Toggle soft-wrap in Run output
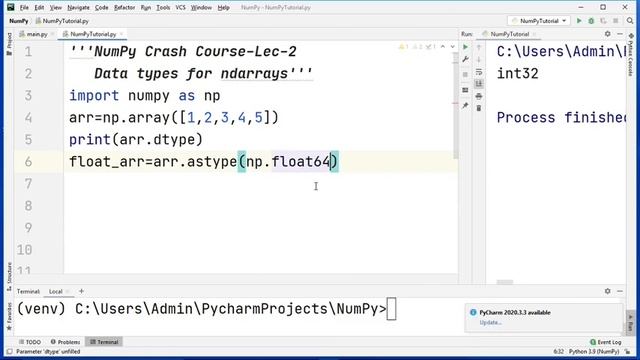This screenshot has width=640, height=360. (479, 72)
